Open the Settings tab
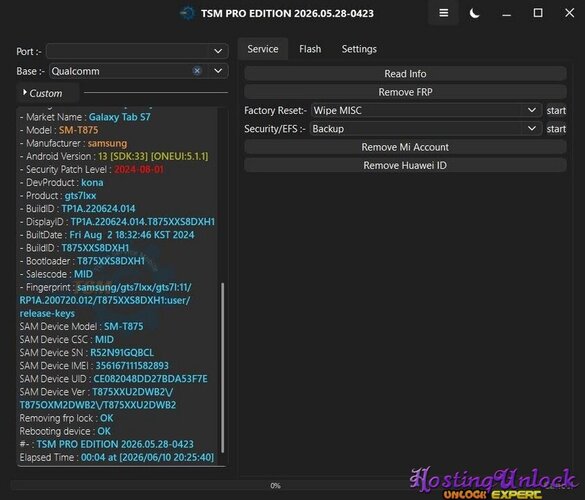The image size is (585, 500). [x=359, y=49]
